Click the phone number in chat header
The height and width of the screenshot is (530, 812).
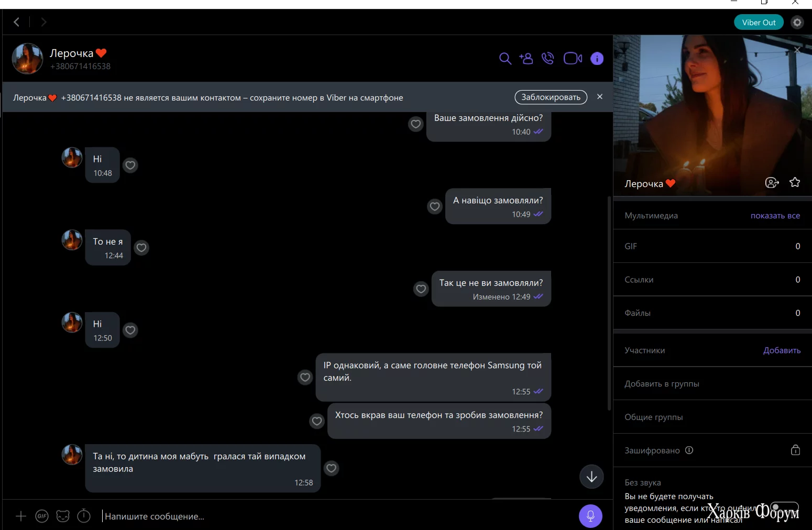point(80,67)
